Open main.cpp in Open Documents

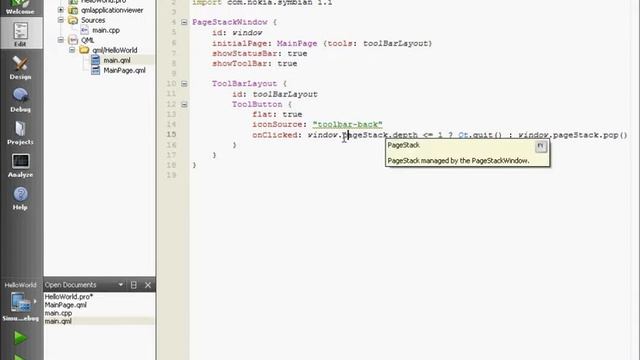[x=58, y=313]
